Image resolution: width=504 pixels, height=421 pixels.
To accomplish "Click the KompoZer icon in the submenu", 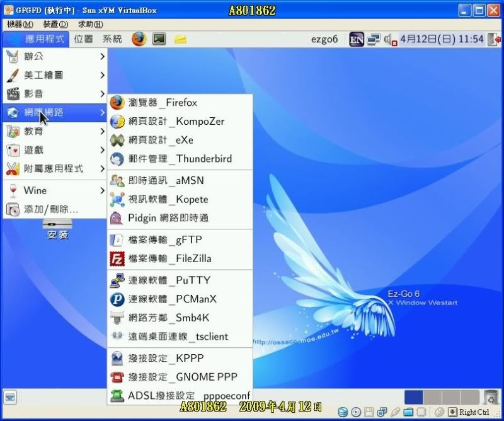I will point(117,122).
